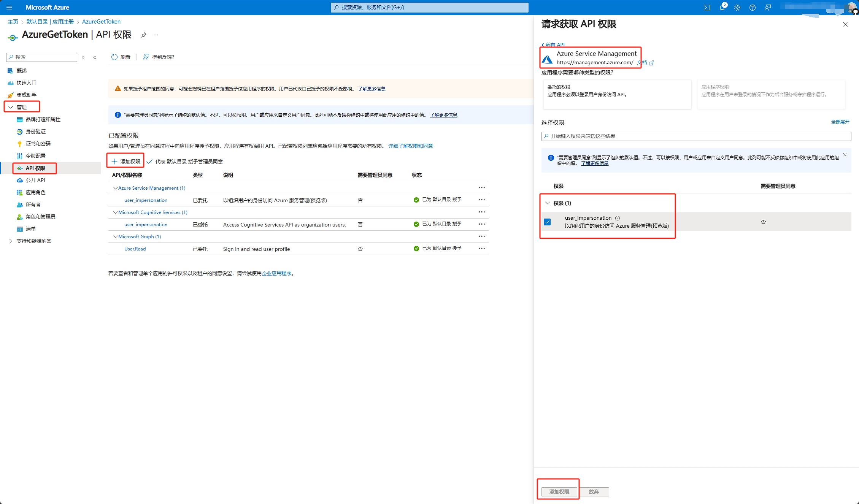Screen dimensions: 859x504
Task: Click the help question mark icon
Action: coord(752,8)
